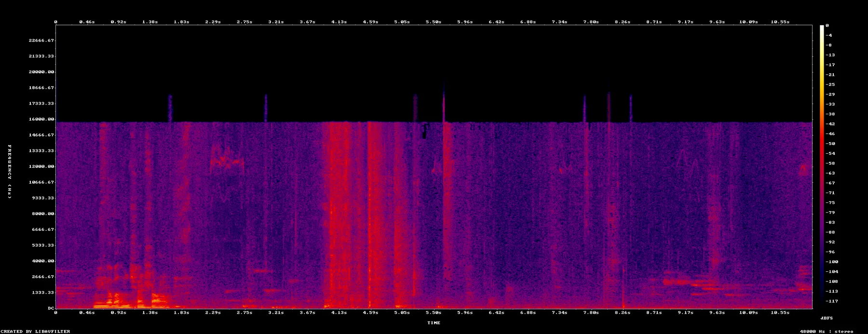The width and height of the screenshot is (868, 334).
Task: Click the -13 value on dBFS scale
Action: (830, 55)
